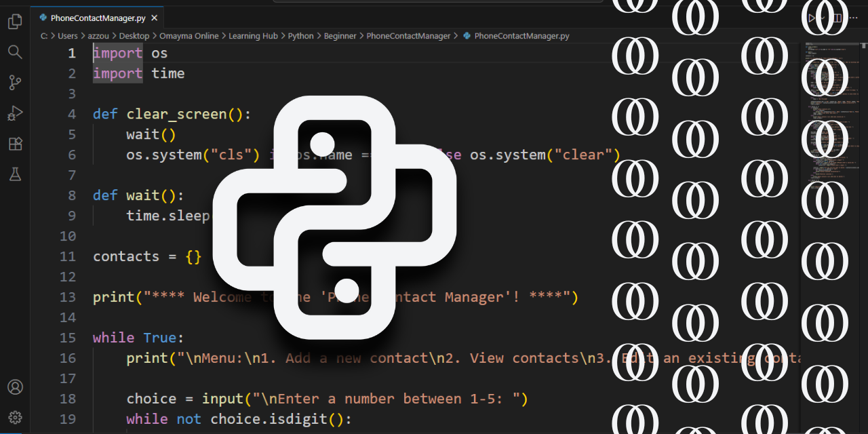Click 'time.sleep' on line 9
The height and width of the screenshot is (434, 868).
coord(168,216)
